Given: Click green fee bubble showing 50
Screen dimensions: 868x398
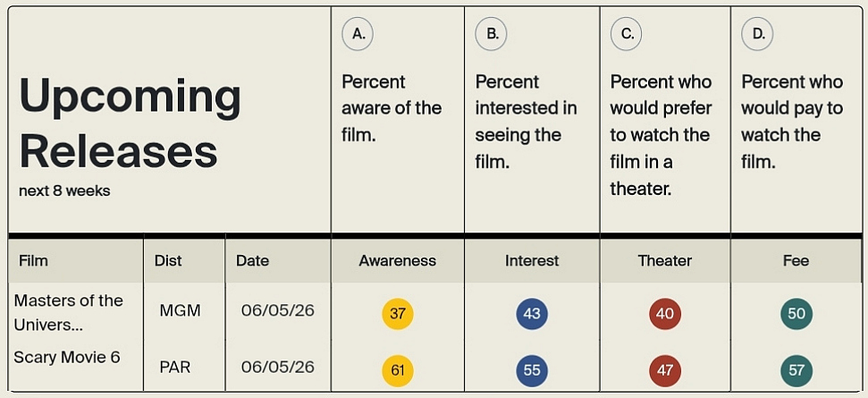Looking at the screenshot, I should [x=796, y=314].
